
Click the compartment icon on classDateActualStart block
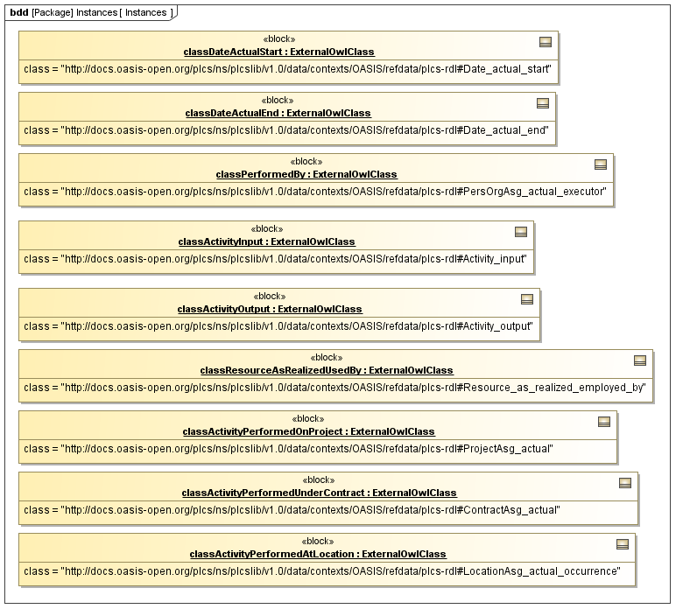[x=545, y=42]
